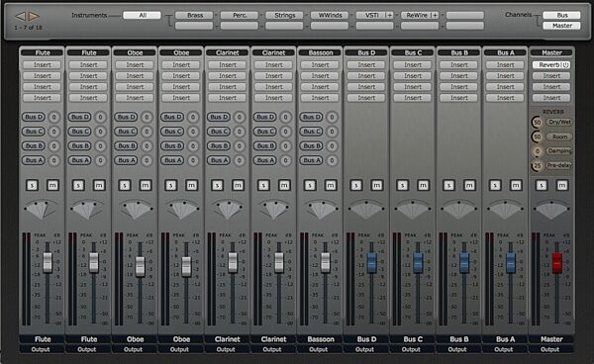The width and height of the screenshot is (594, 364).
Task: Click the Bassoon channel name header
Action: pos(321,53)
